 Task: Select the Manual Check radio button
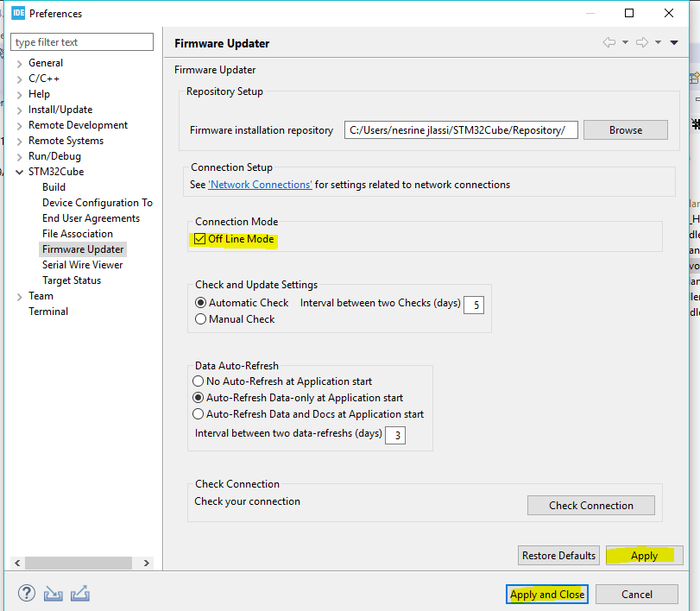[x=201, y=319]
